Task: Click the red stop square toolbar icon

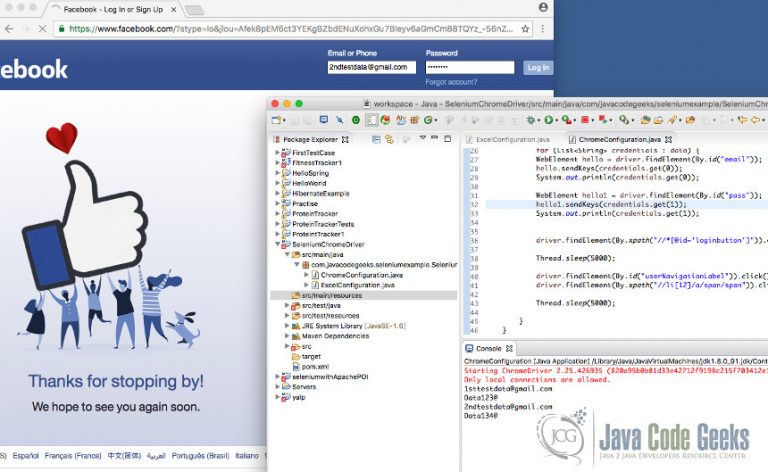Action: [585, 119]
